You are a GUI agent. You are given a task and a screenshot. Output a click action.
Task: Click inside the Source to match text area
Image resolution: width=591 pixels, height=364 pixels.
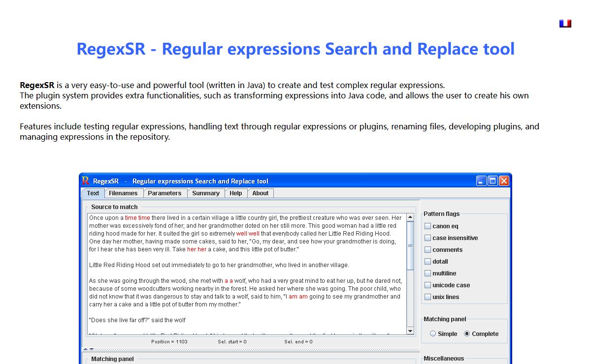tap(247, 274)
